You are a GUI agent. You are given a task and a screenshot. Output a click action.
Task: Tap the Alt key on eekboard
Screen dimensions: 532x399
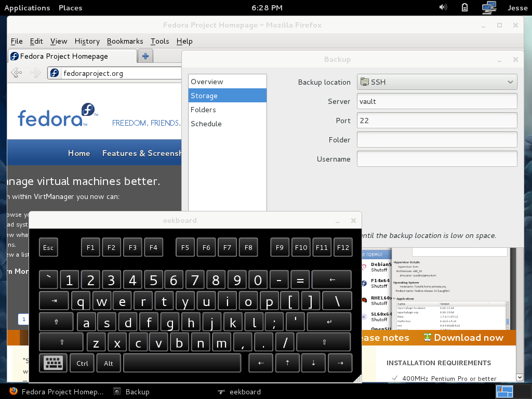tap(108, 363)
